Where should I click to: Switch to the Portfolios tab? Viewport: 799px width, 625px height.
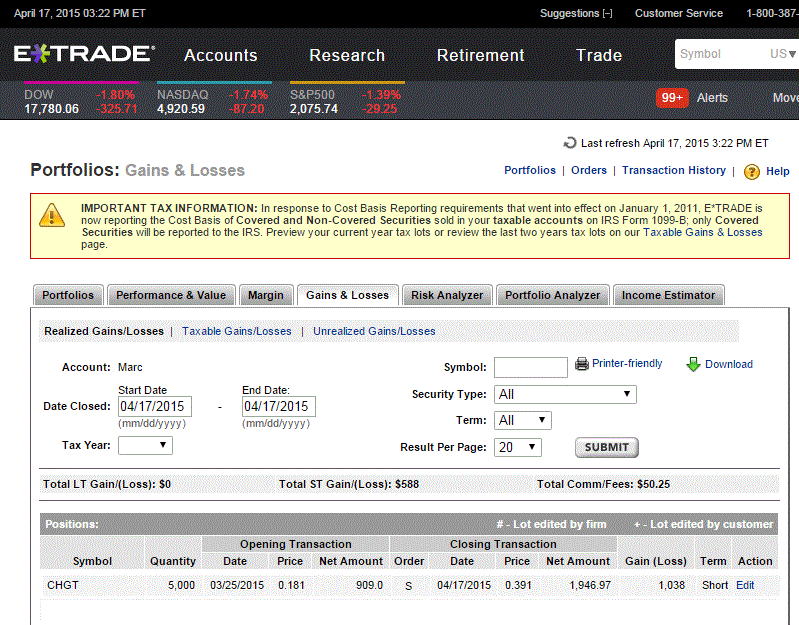pyautogui.click(x=68, y=295)
